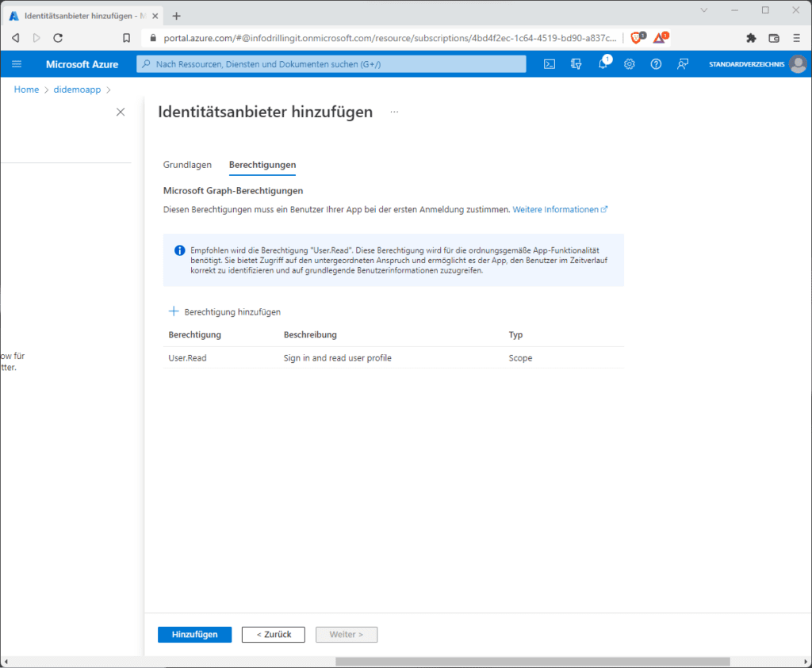Viewport: 812px width, 668px height.
Task: Click the Zurück button
Action: coord(274,635)
